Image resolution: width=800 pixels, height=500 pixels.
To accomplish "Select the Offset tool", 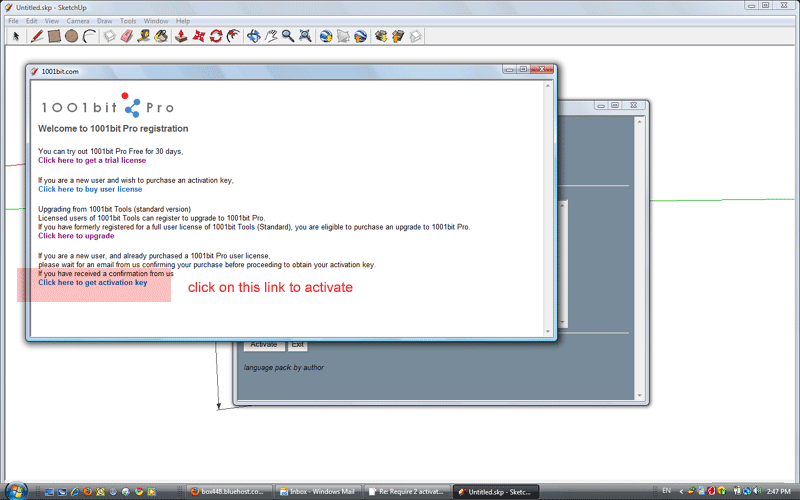I will point(233,36).
